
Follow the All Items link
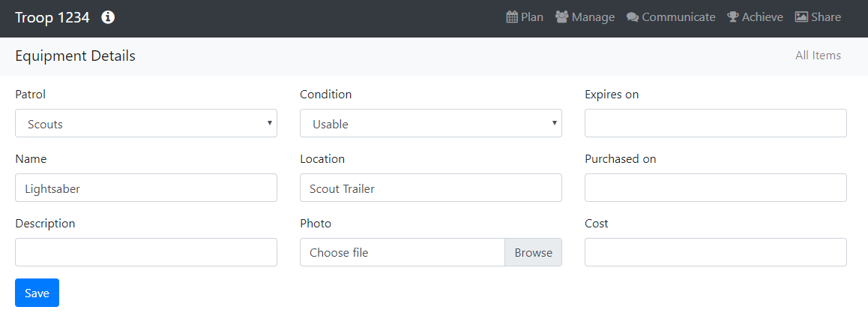(818, 56)
